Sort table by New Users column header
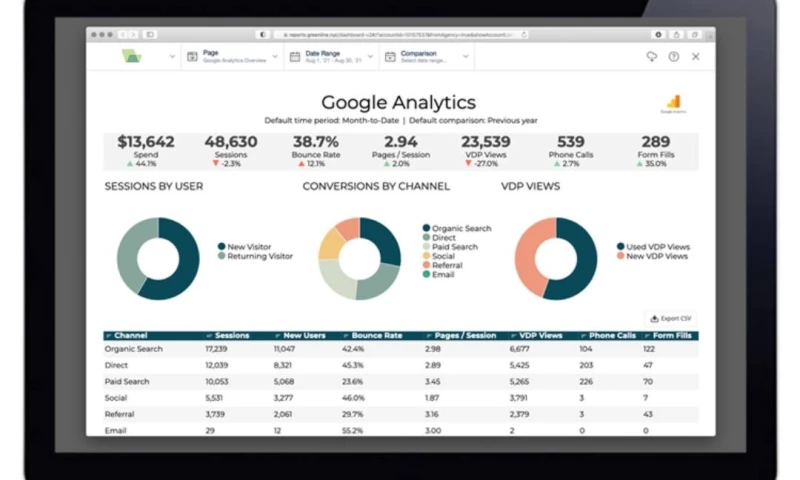800x480 pixels. tap(300, 335)
